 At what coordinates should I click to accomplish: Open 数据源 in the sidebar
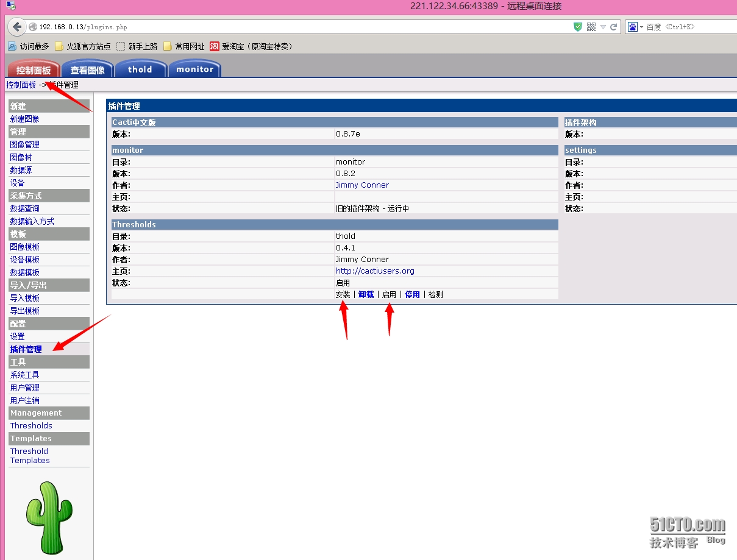tap(21, 170)
